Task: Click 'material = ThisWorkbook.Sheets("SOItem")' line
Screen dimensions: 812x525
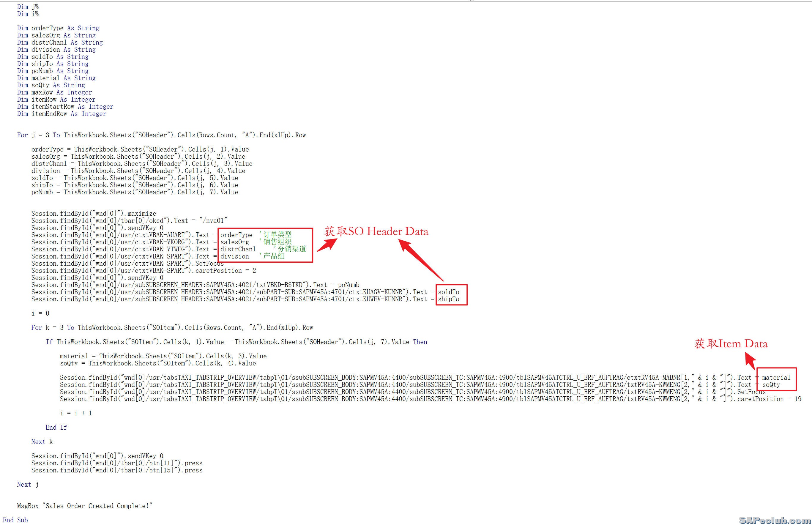Action: 163,357
